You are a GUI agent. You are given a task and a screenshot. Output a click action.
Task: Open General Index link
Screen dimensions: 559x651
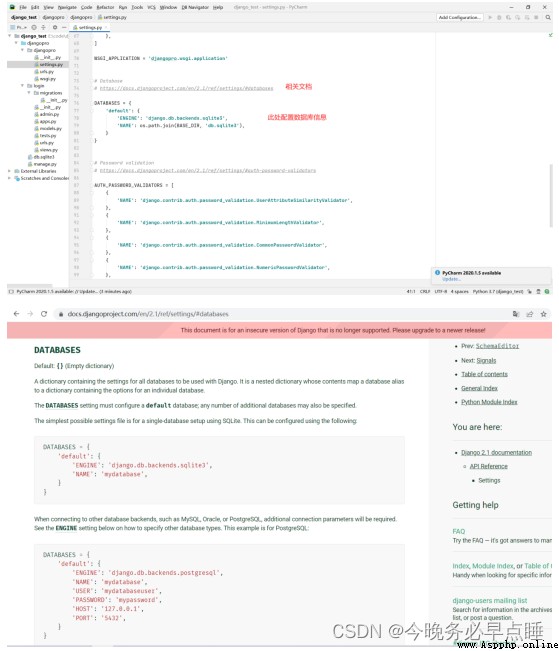tap(479, 388)
